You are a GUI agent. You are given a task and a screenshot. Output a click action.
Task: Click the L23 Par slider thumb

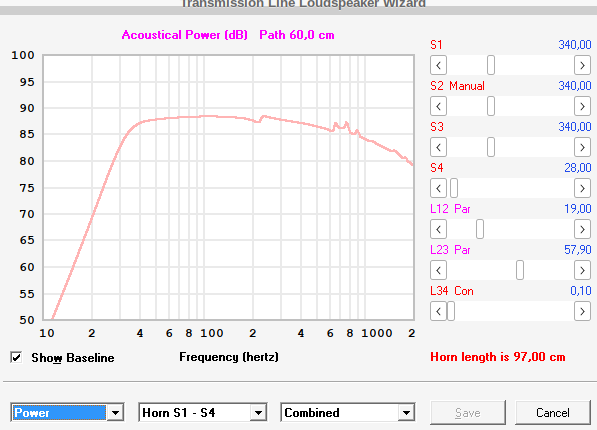(520, 270)
